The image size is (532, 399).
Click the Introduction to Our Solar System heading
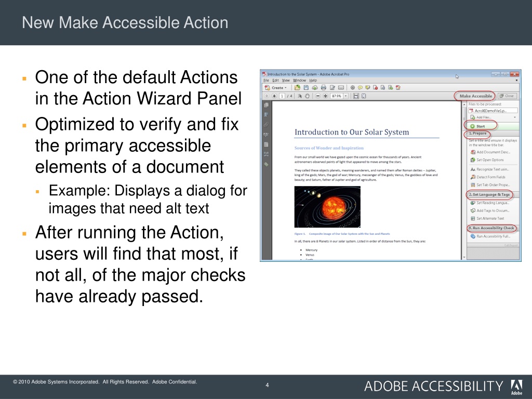click(352, 132)
